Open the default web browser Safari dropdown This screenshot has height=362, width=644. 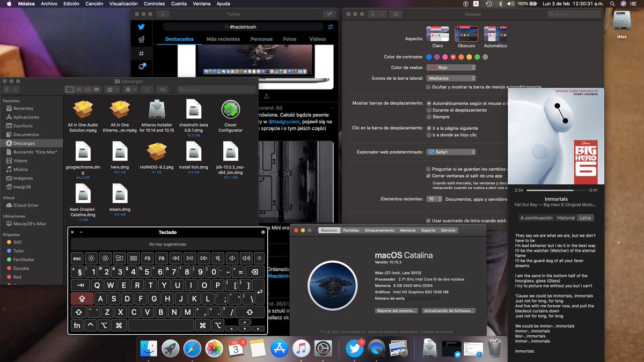click(451, 152)
